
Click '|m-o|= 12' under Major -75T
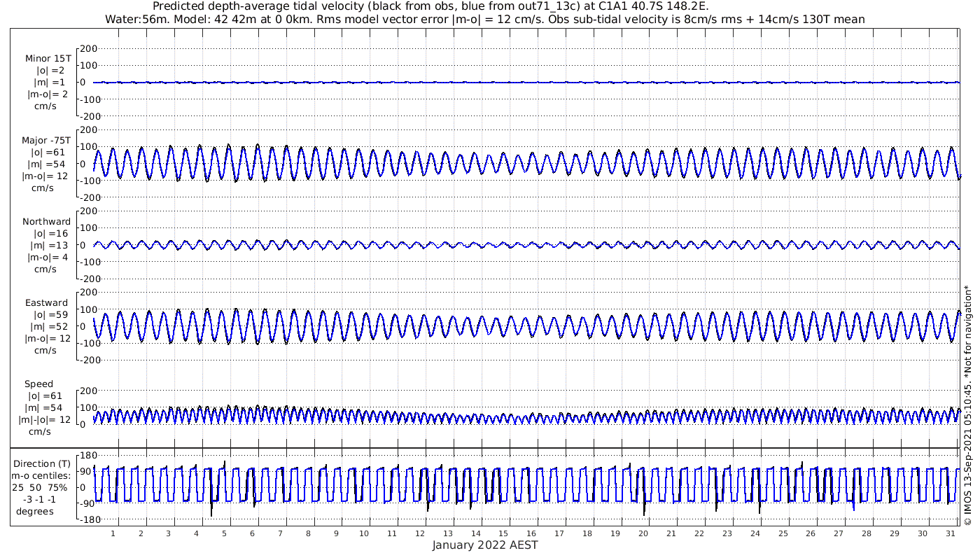(x=45, y=176)
